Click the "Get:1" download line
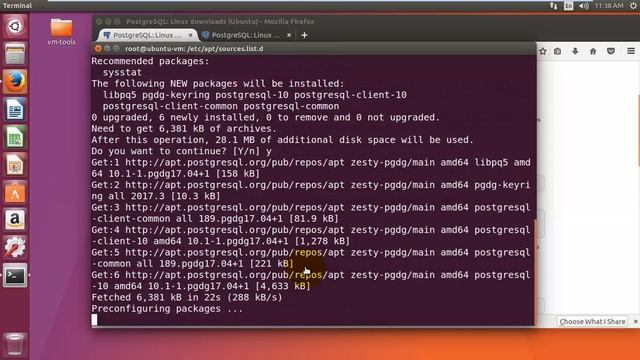Image resolution: width=640 pixels, height=360 pixels. pos(311,168)
